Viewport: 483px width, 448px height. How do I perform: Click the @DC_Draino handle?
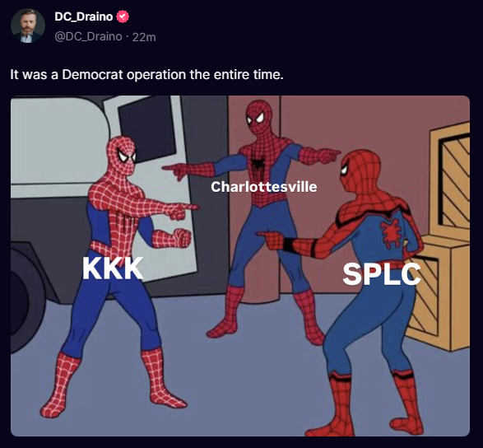(88, 37)
